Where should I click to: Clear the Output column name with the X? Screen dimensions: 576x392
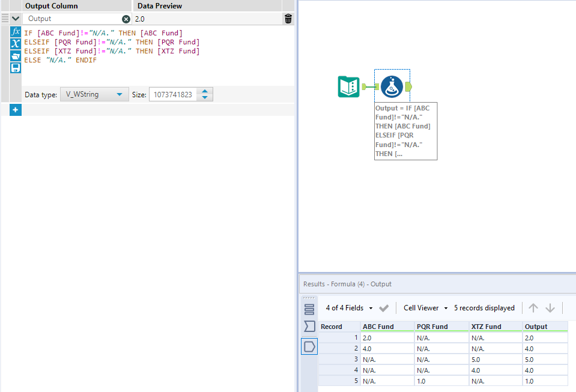coord(125,19)
